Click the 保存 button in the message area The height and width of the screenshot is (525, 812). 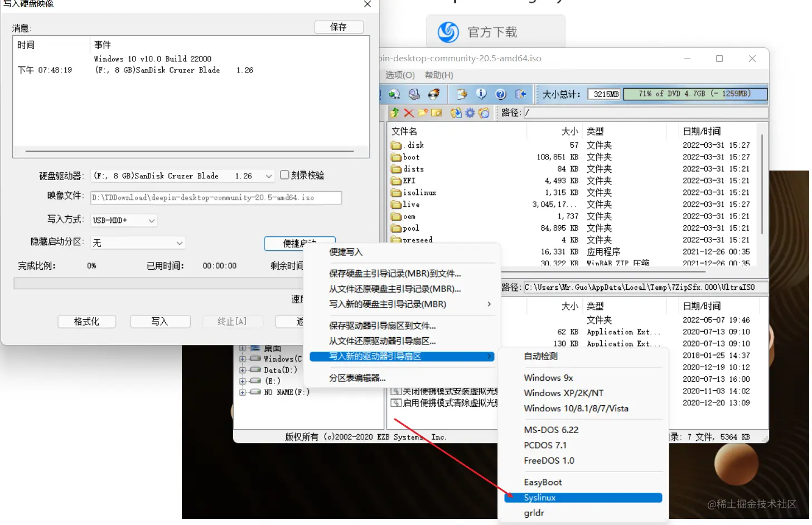tap(339, 27)
